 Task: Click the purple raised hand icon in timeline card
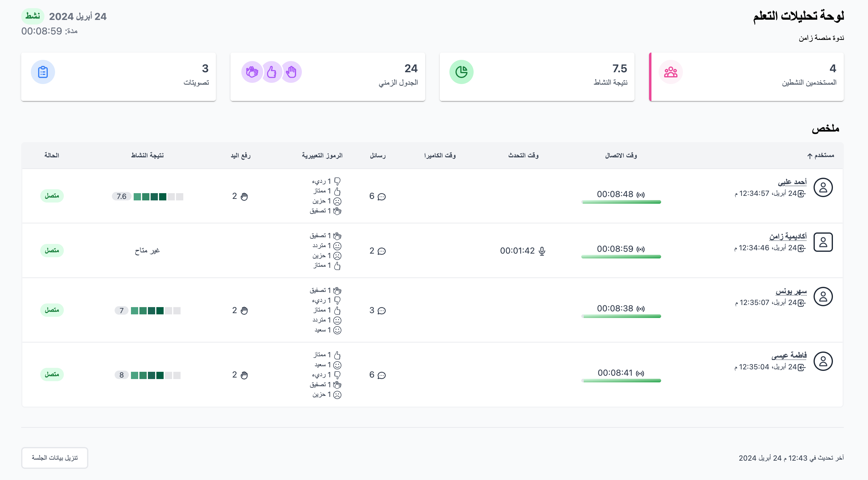click(x=291, y=72)
